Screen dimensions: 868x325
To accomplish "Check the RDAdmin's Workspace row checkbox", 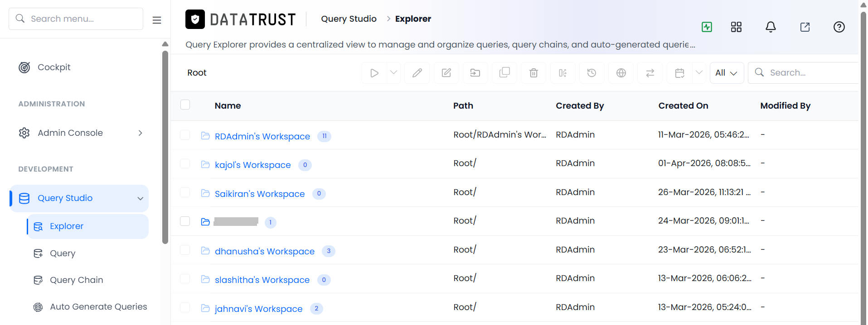I will click(x=185, y=135).
